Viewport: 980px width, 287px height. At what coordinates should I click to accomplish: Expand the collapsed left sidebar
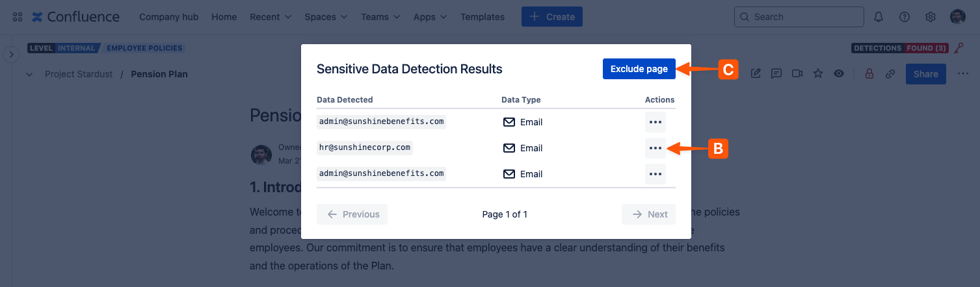11,55
